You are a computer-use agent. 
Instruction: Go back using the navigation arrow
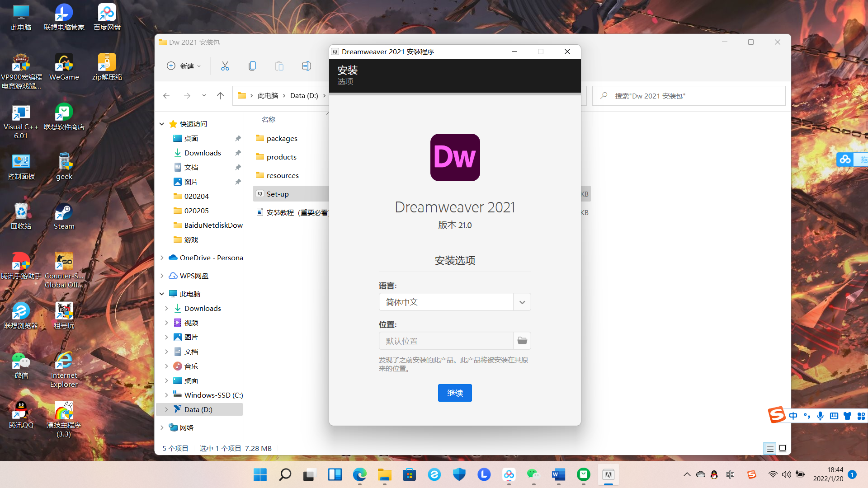click(166, 96)
